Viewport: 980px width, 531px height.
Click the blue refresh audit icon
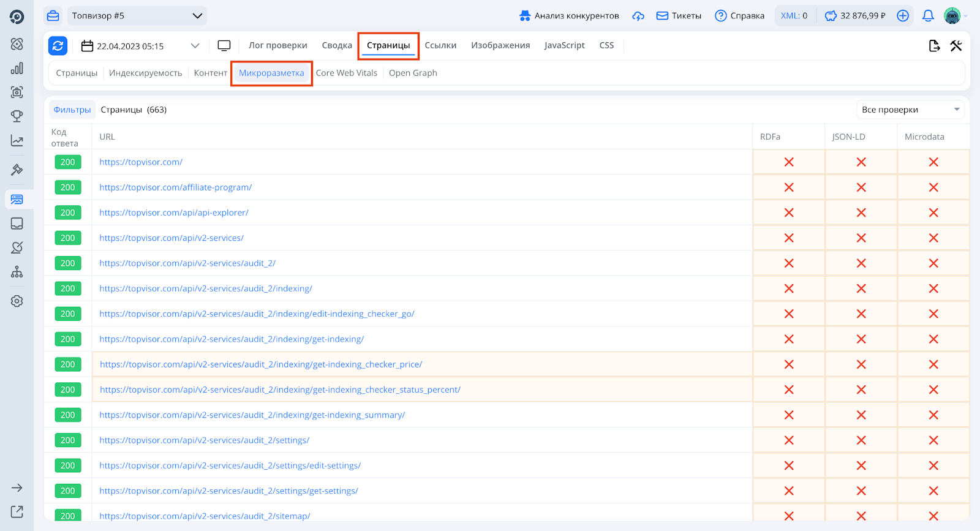(x=58, y=45)
